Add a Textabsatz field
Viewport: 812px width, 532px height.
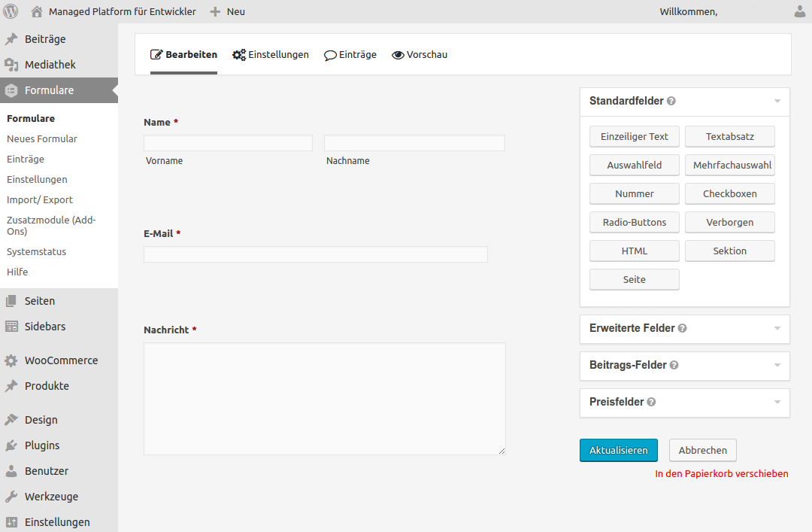(x=729, y=136)
